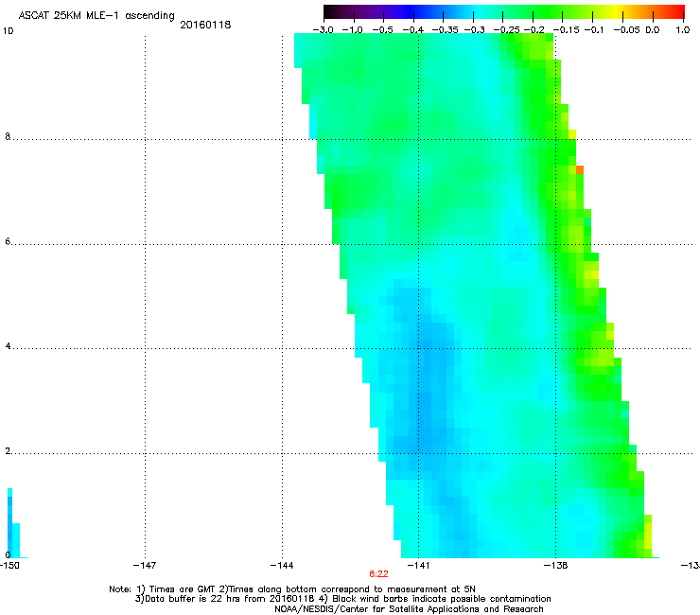Click the longitude label -144

(282, 566)
